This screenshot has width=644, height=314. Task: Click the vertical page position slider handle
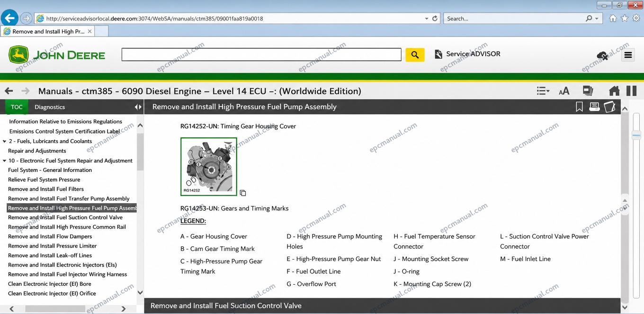click(636, 135)
